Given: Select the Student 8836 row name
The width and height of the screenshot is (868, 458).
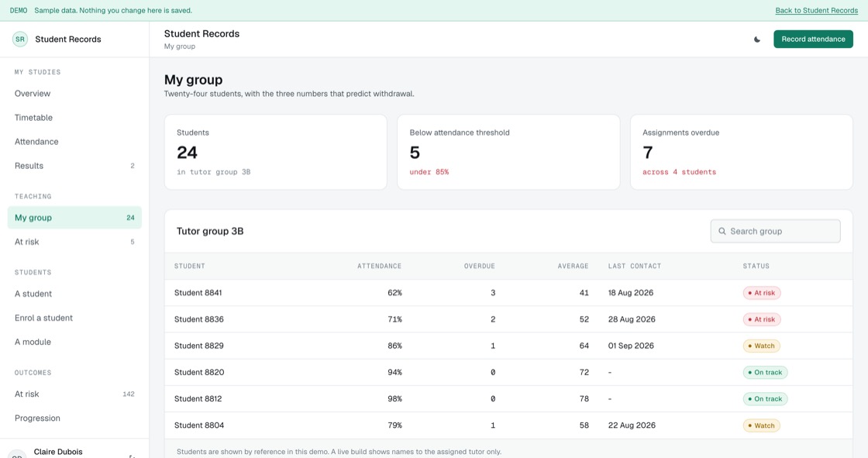Looking at the screenshot, I should [199, 319].
